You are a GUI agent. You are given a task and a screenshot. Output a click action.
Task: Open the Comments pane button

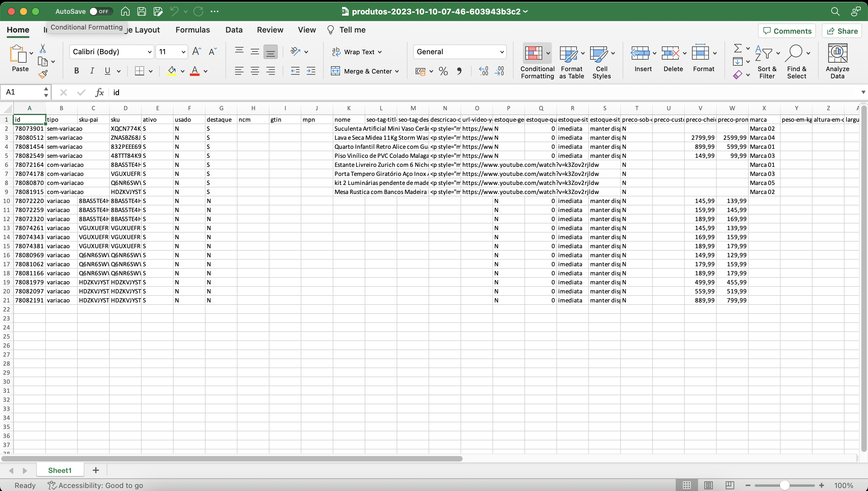787,31
